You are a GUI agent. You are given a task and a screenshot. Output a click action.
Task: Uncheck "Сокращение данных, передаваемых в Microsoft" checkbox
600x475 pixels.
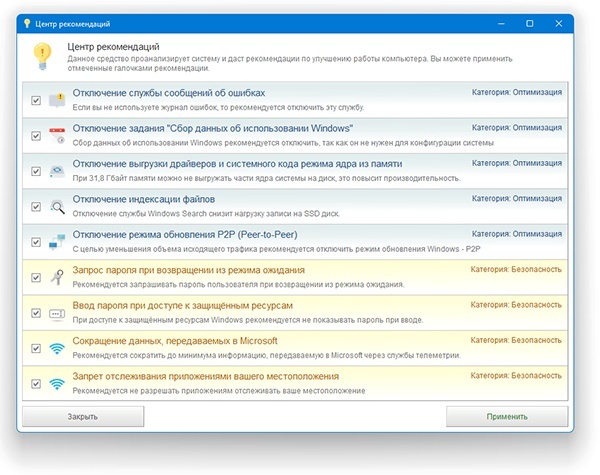(37, 348)
